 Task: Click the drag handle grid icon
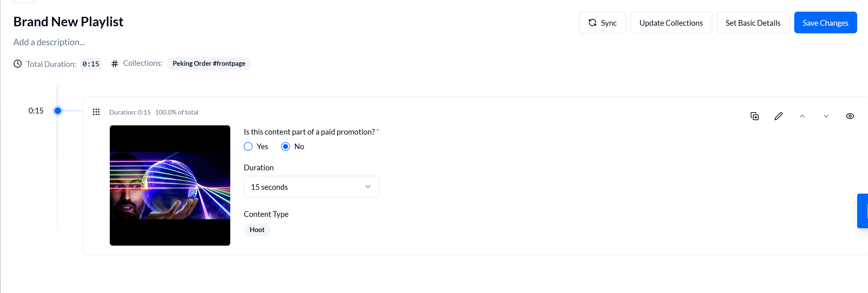96,112
